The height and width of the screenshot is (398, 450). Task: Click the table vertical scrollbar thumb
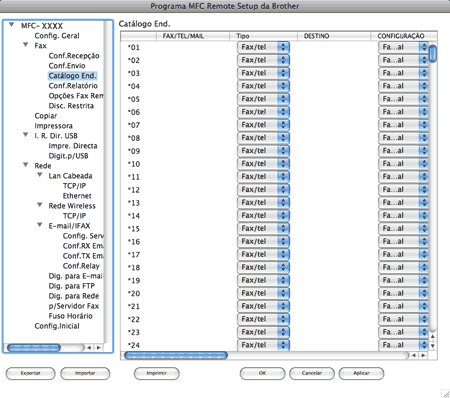(x=433, y=54)
